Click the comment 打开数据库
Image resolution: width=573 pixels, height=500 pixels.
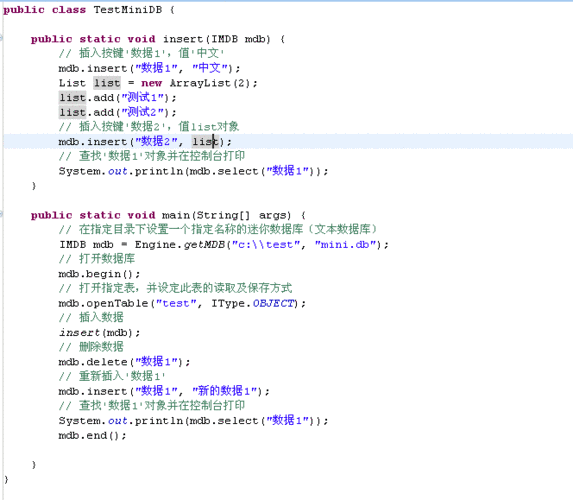pos(96,259)
